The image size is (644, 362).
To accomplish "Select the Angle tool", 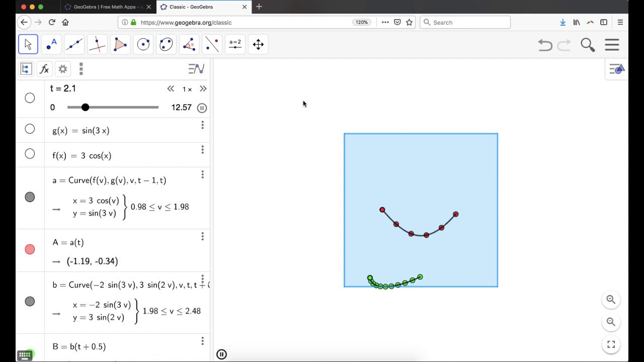I will click(x=189, y=44).
